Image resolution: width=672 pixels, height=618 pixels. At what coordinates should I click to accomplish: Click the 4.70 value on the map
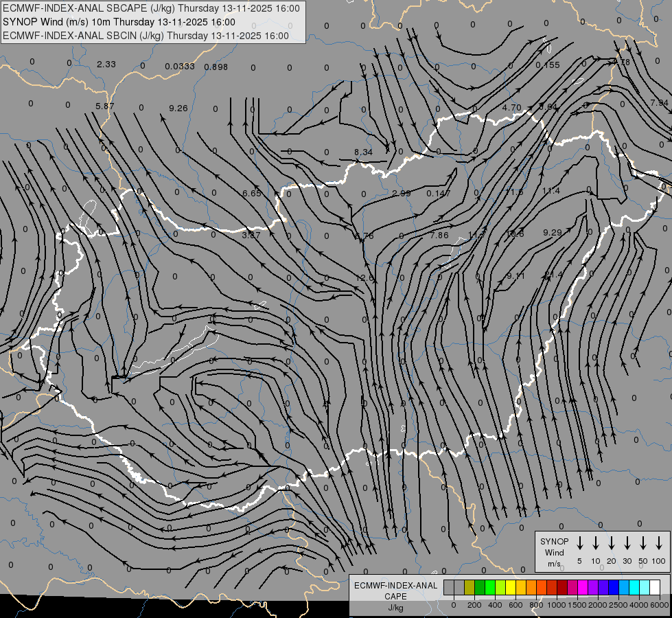[x=511, y=108]
